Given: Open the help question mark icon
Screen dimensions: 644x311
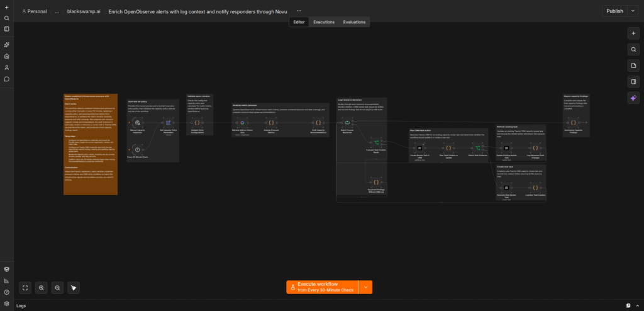Looking at the screenshot, I should pos(6,292).
